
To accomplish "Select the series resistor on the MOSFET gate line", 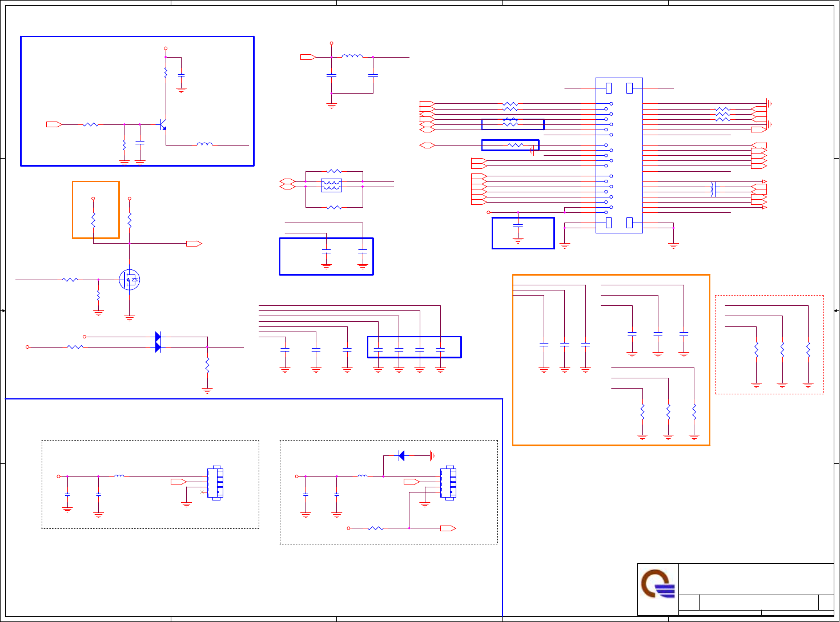I will click(x=70, y=280).
